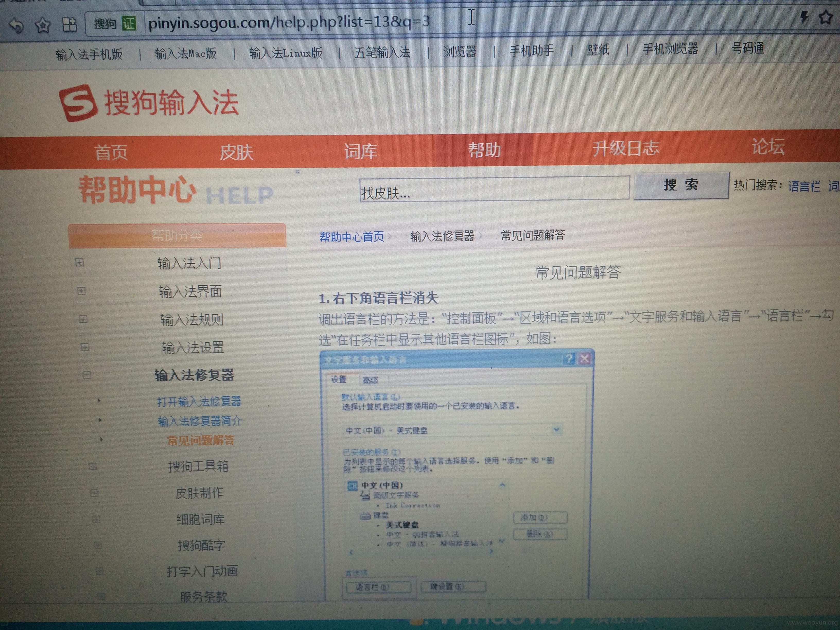Screen dimensions: 840x630
Task: Click breadcrumb 输入法修复器
Action: (x=442, y=236)
